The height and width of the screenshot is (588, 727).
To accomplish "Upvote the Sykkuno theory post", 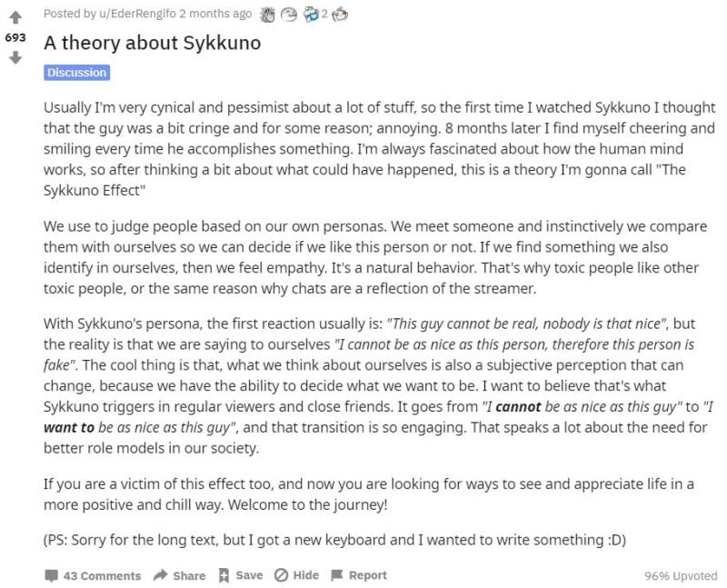I will coord(15,16).
